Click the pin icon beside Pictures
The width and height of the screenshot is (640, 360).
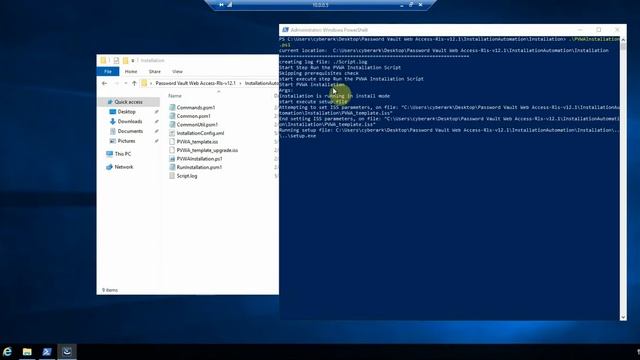(x=156, y=141)
